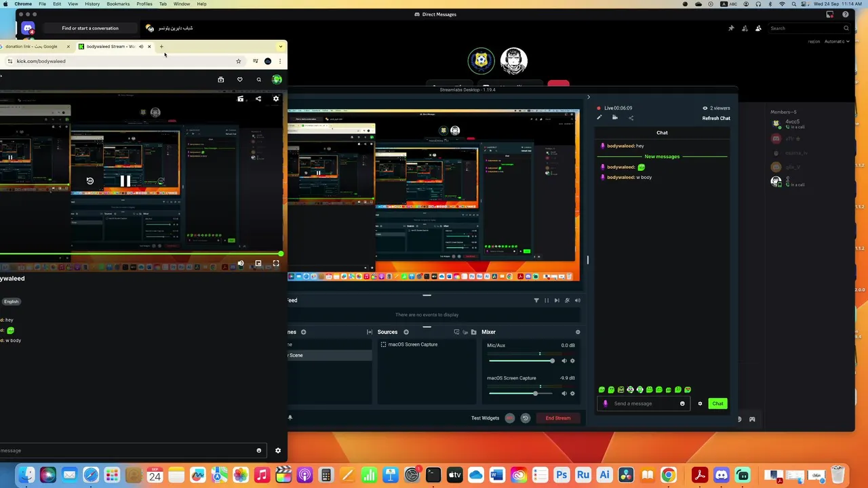Adjust the Mic/Aux volume slider
This screenshot has width=868, height=488.
(x=521, y=361)
